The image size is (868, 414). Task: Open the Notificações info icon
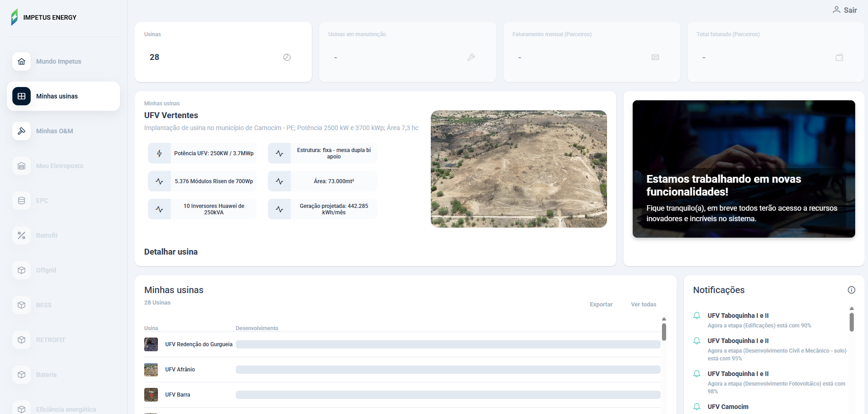(x=852, y=290)
